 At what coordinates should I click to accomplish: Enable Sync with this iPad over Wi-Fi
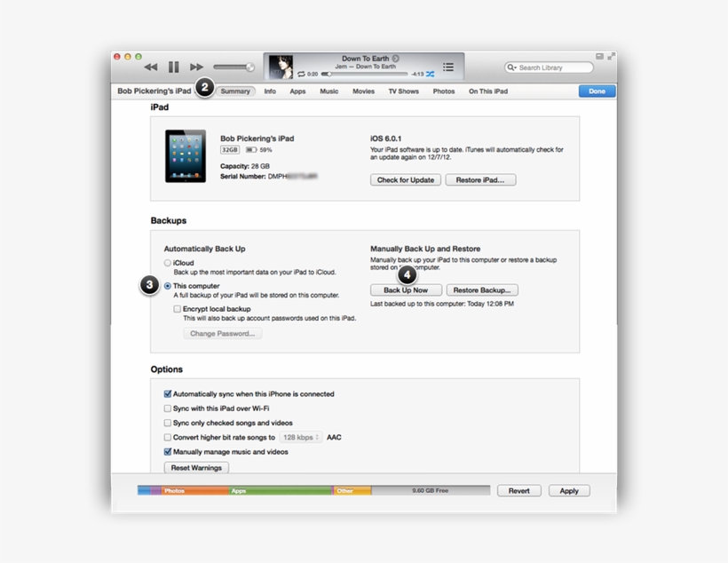pyautogui.click(x=167, y=408)
